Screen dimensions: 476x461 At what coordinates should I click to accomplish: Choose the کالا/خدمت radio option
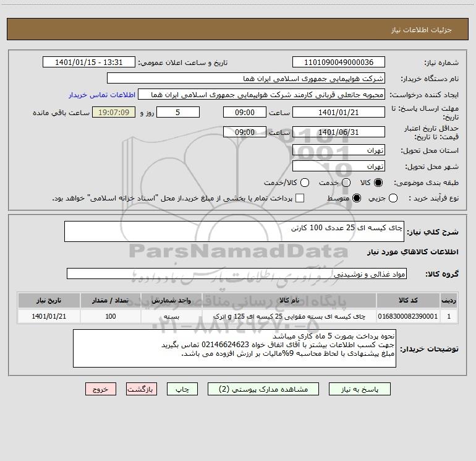pyautogui.click(x=305, y=183)
